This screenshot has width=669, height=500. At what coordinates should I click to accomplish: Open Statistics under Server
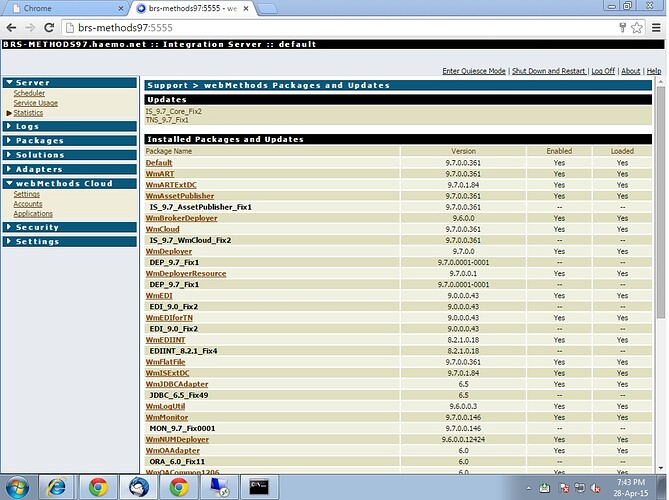[x=28, y=113]
